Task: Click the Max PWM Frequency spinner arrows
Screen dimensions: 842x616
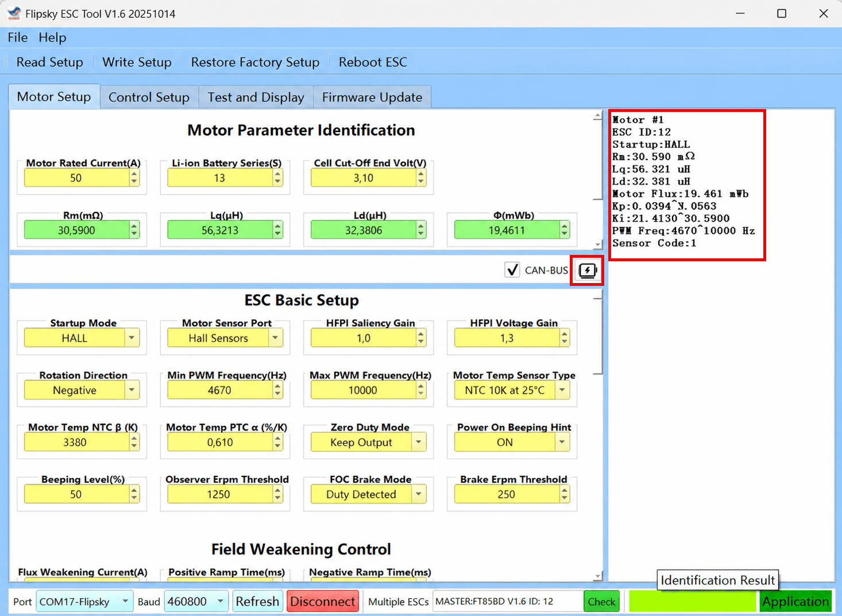Action: tap(422, 390)
